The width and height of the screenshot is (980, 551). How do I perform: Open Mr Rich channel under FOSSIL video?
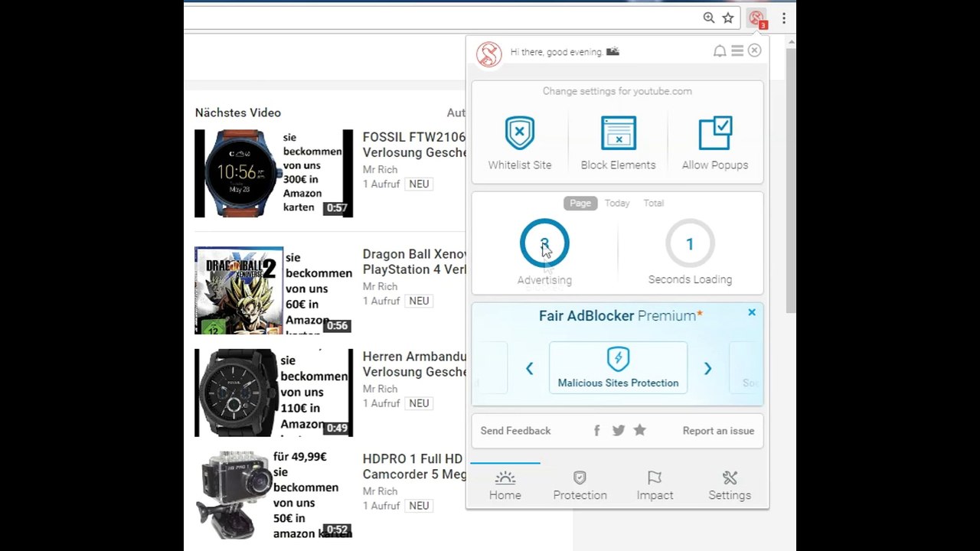coord(380,169)
